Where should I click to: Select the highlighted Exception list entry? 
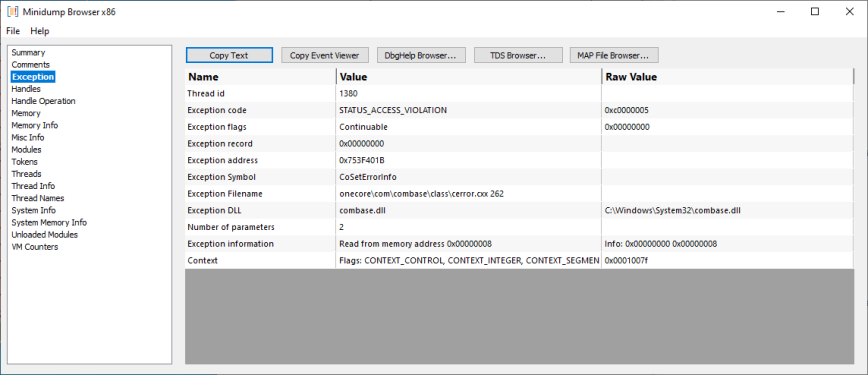pos(33,77)
